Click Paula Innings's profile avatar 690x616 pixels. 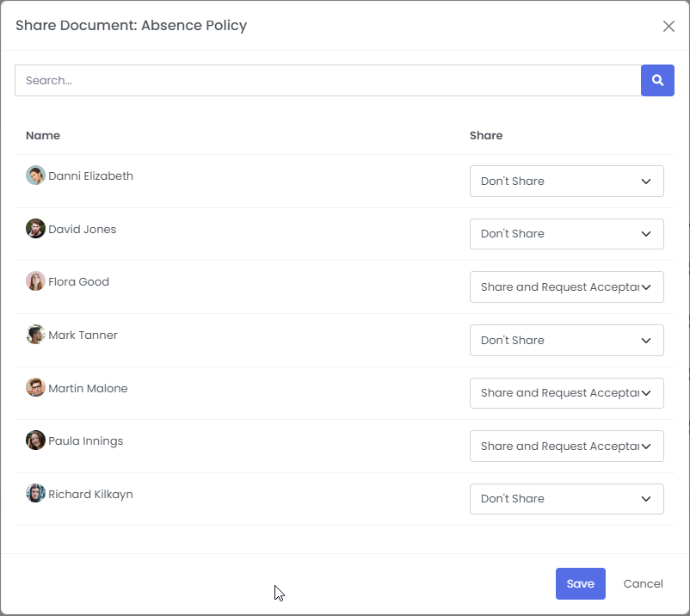pos(35,440)
